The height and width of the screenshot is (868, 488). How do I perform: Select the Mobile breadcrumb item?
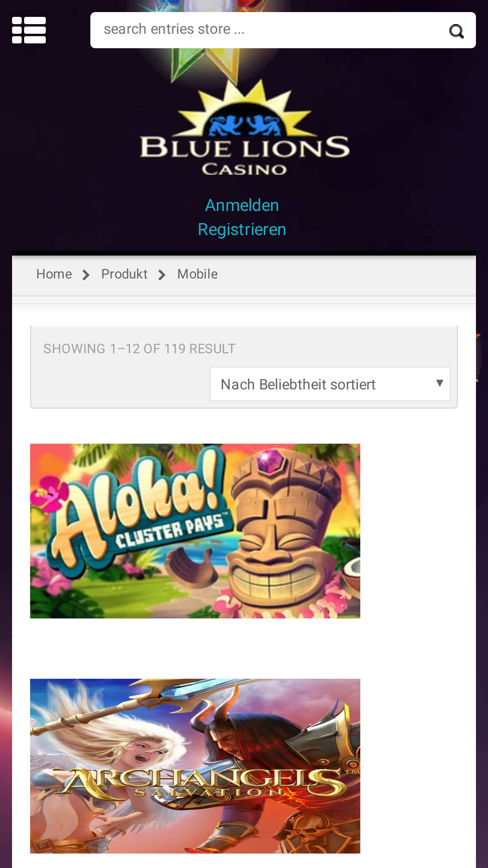point(198,274)
